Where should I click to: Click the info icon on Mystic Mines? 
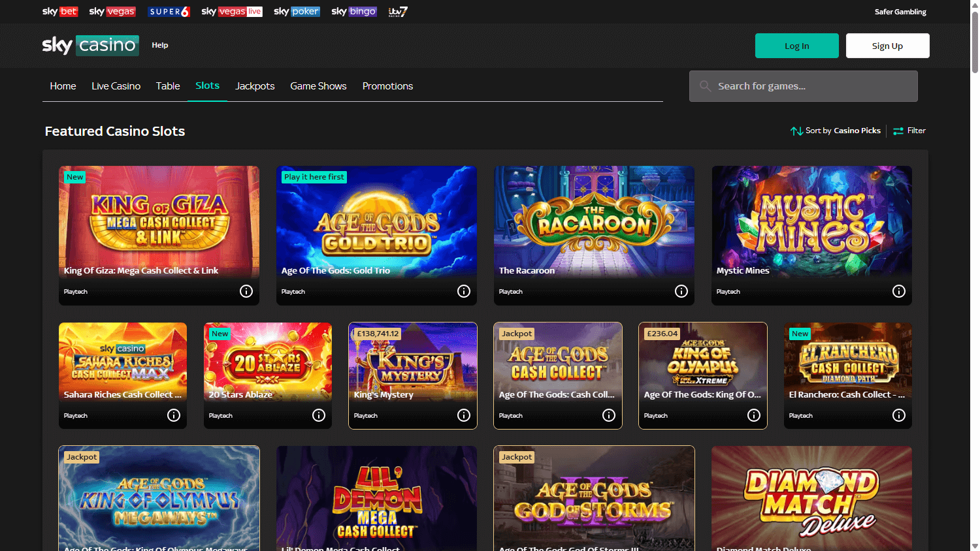tap(898, 291)
